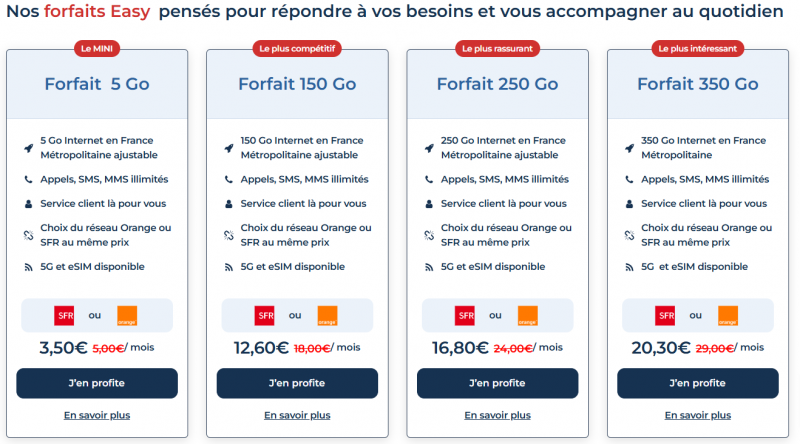Screen dimensions: 800x444
Task: Subscribe to Forfait 150 Go with "J'en profite"
Action: coord(297,383)
